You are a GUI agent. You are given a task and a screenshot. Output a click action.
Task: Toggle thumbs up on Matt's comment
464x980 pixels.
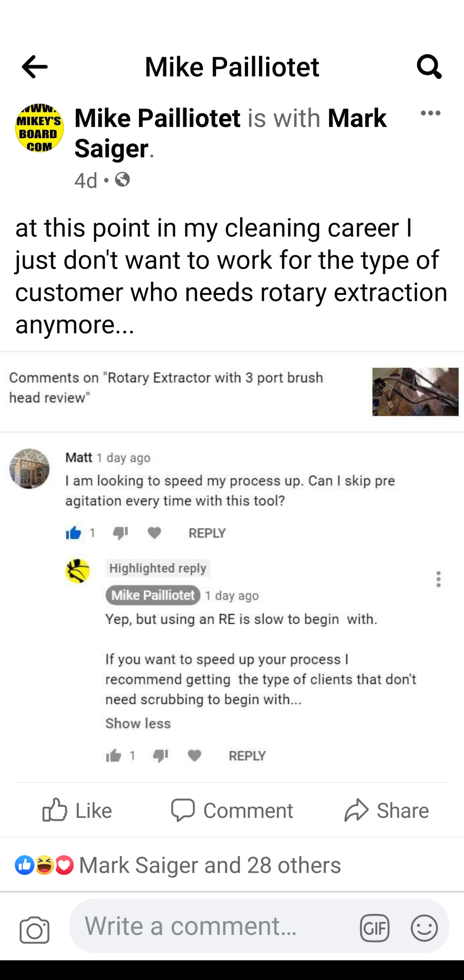(x=74, y=533)
